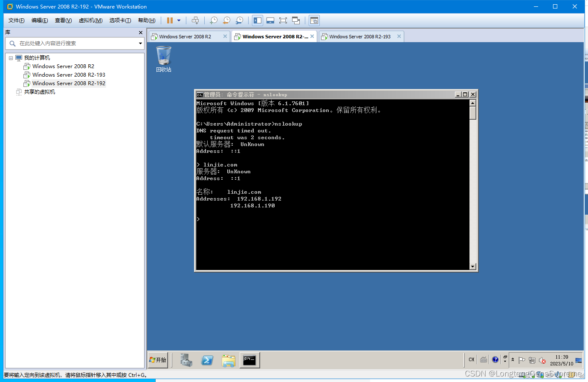This screenshot has width=588, height=382.
Task: Open the 文件(F) menu
Action: (x=16, y=20)
